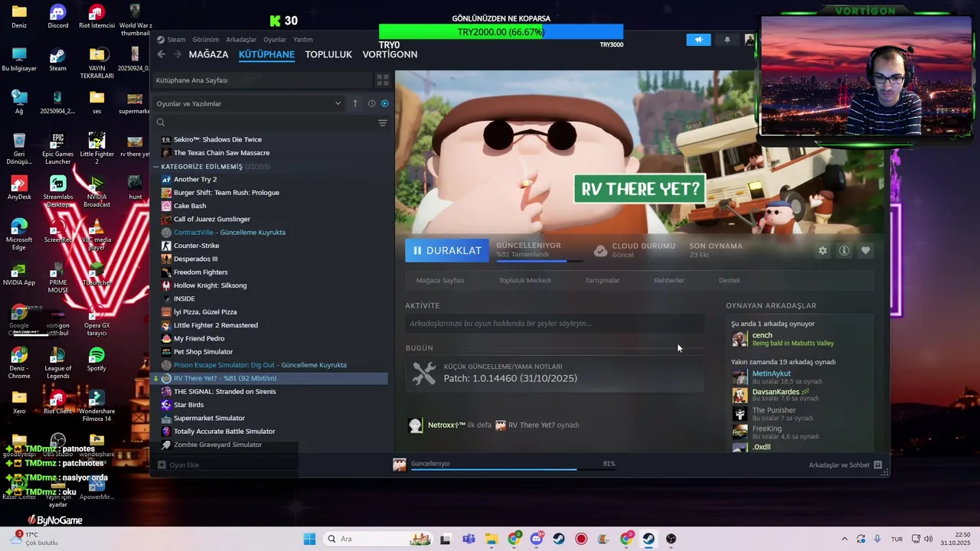Open advanced filter options icon
The height and width of the screenshot is (551, 980).
point(383,122)
